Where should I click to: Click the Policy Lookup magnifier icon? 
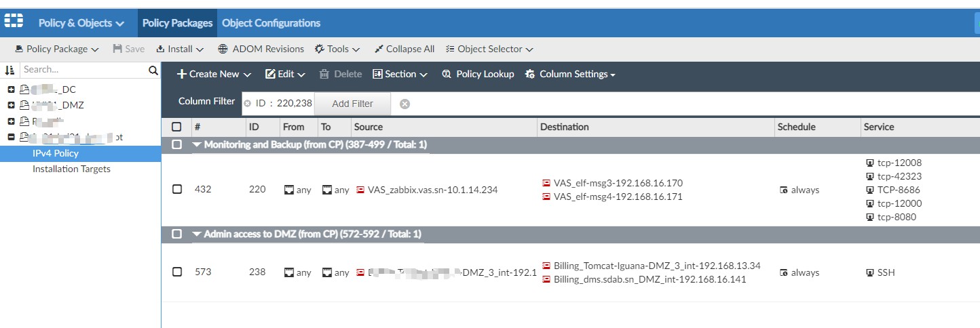[x=447, y=74]
